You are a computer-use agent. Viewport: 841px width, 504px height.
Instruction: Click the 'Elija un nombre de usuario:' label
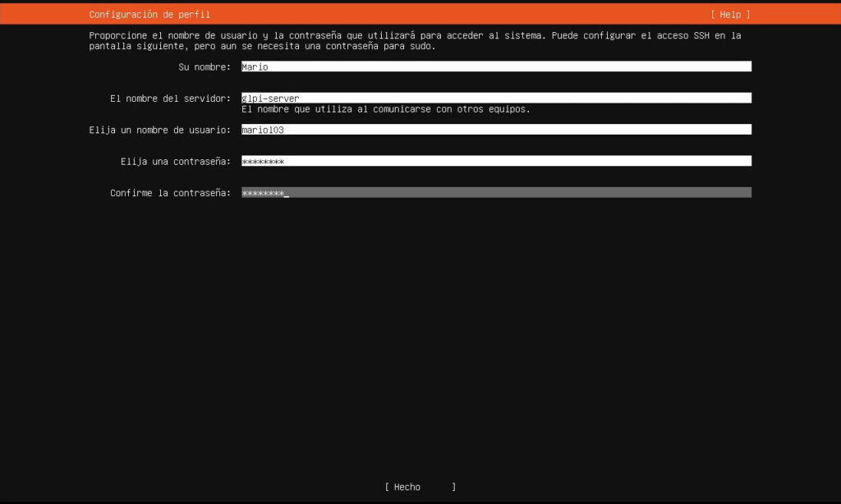pos(159,129)
